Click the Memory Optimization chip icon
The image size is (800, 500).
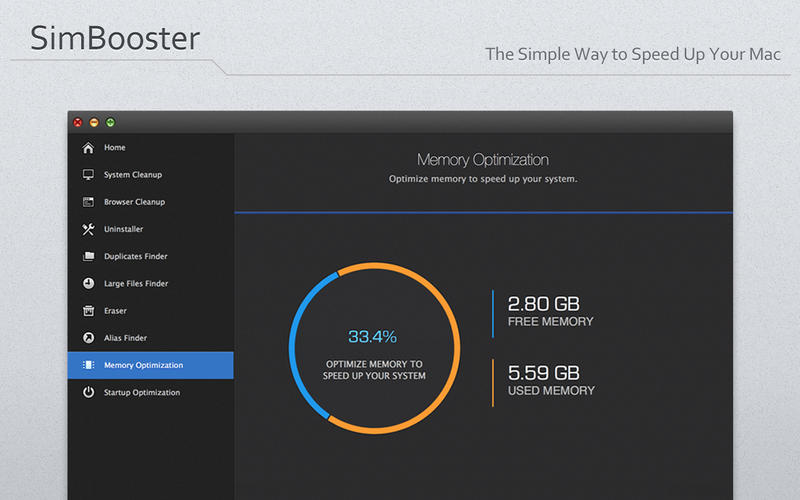point(88,365)
